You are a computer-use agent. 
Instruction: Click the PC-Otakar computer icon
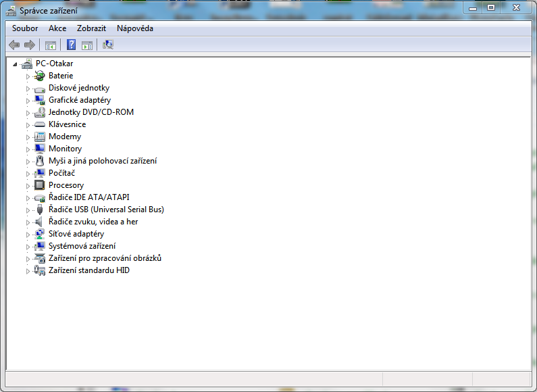tap(27, 64)
